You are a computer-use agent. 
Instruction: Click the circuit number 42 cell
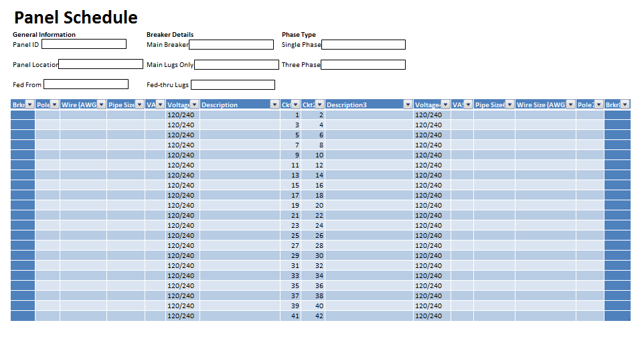point(313,316)
